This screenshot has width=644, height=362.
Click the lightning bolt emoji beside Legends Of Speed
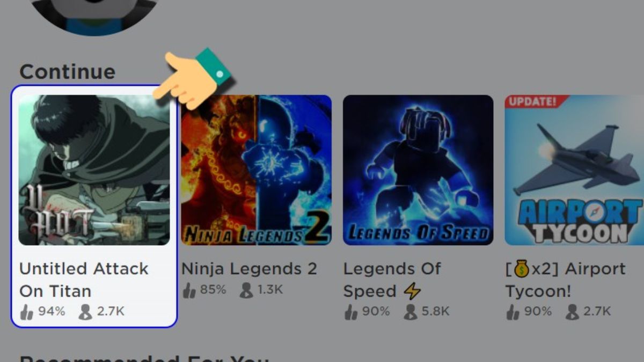tap(412, 291)
